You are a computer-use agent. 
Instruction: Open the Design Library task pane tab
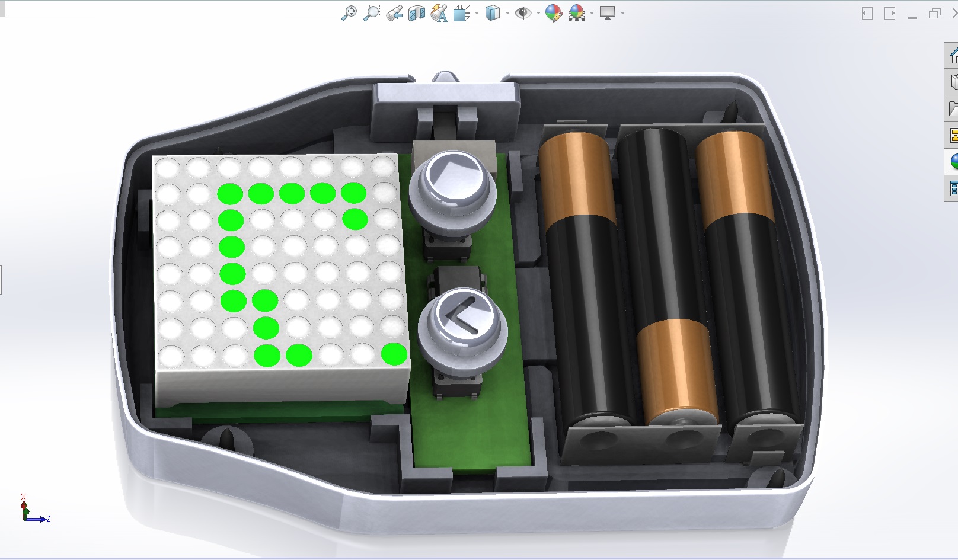pyautogui.click(x=953, y=82)
